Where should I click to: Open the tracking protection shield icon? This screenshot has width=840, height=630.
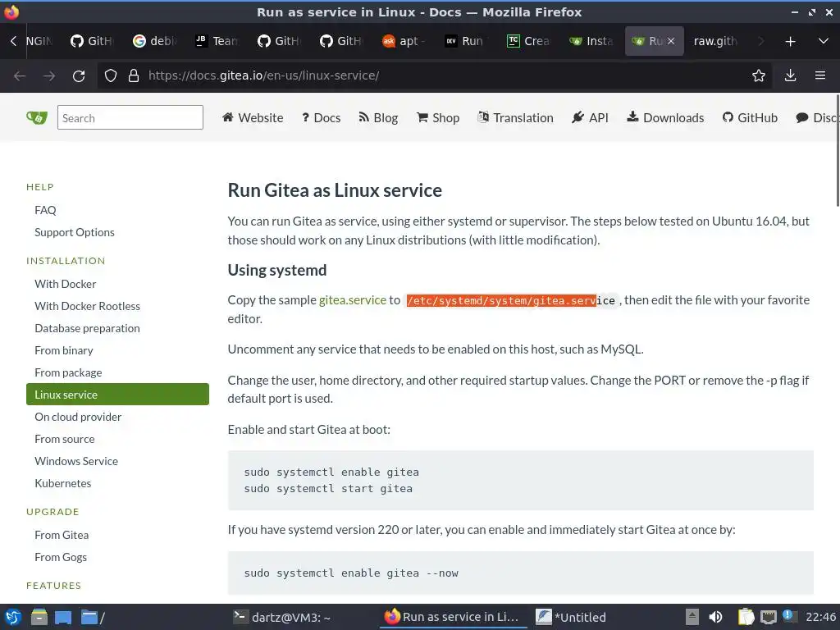[x=111, y=75]
